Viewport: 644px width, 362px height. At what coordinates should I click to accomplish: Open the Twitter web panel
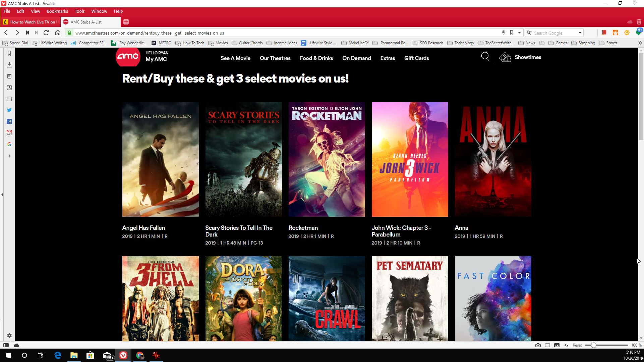coord(9,110)
